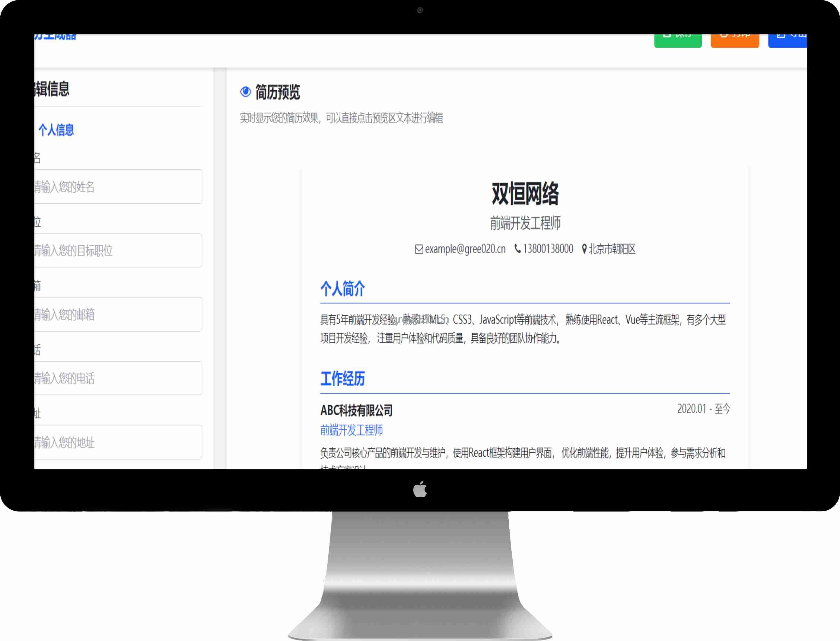Click the phone icon beside 13800138000

517,249
